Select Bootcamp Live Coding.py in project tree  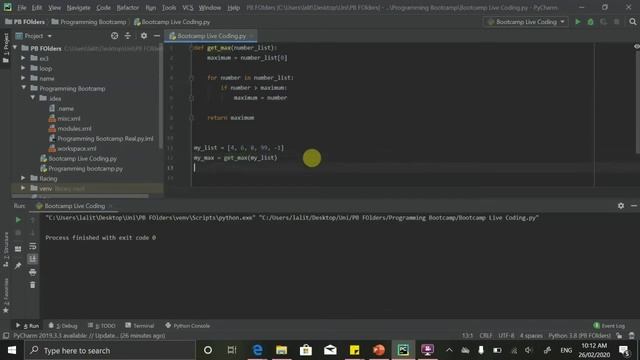[82, 158]
